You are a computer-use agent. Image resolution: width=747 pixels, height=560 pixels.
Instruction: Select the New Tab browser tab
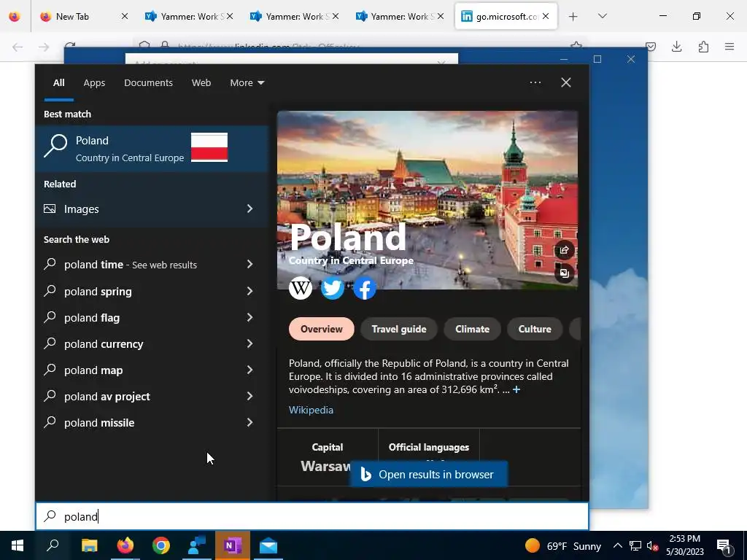pos(83,17)
